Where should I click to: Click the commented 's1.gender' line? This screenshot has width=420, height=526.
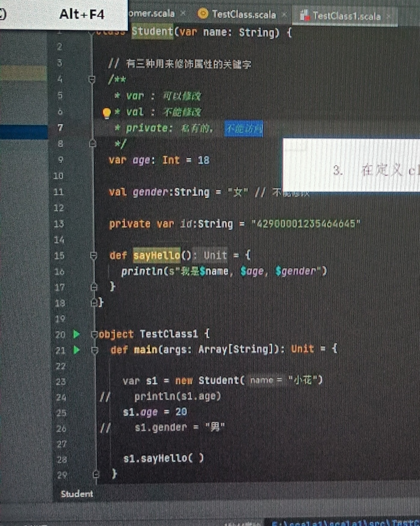162,427
